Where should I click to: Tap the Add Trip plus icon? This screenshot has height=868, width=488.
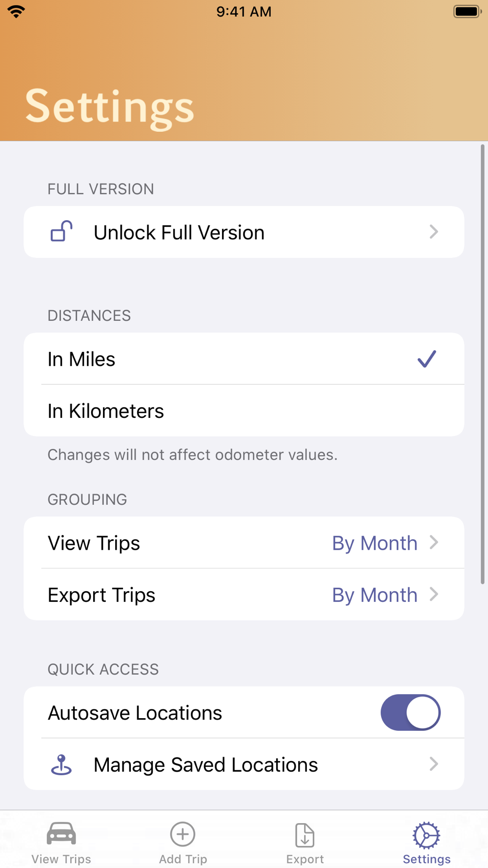click(183, 834)
